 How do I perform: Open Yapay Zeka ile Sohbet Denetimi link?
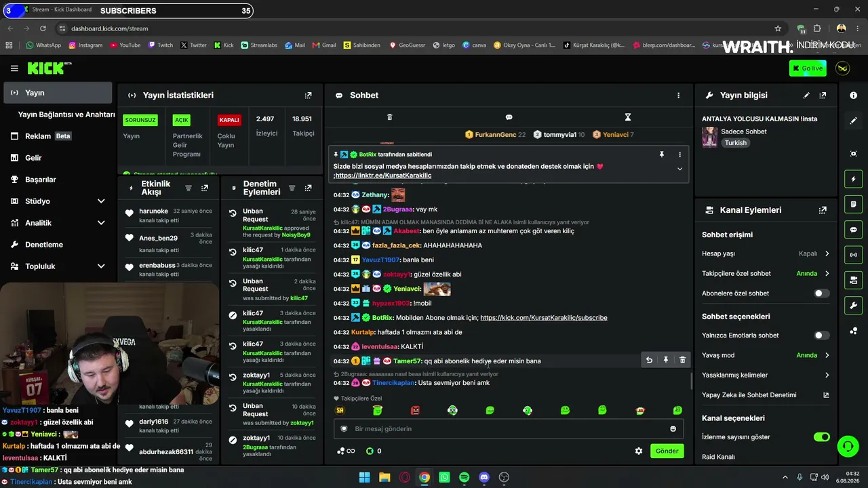(766, 395)
